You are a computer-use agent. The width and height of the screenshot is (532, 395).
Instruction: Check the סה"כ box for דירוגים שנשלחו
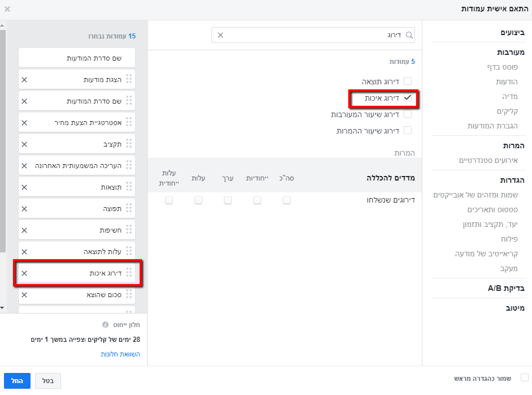(287, 200)
